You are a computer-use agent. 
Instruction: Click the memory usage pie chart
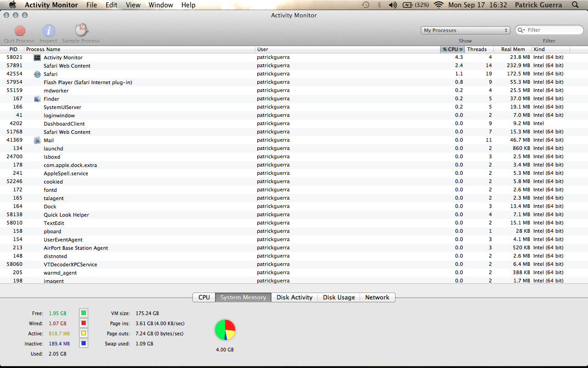(225, 329)
